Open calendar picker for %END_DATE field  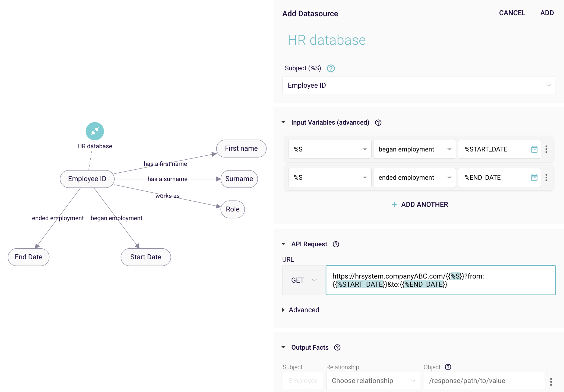tap(534, 178)
